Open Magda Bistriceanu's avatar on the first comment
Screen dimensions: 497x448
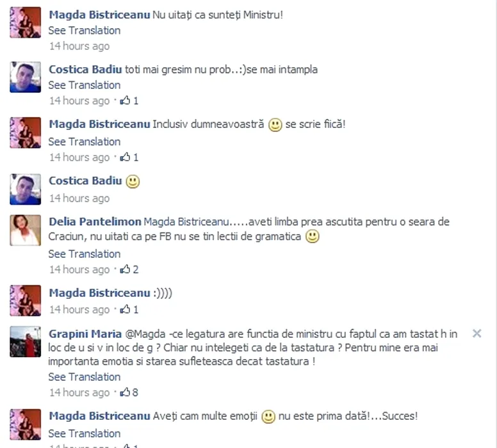(x=26, y=22)
